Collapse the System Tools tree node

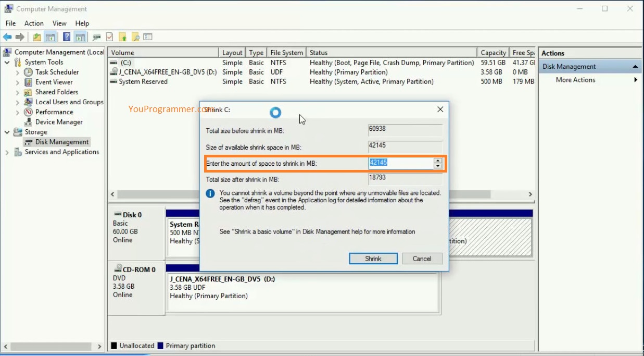pos(7,63)
